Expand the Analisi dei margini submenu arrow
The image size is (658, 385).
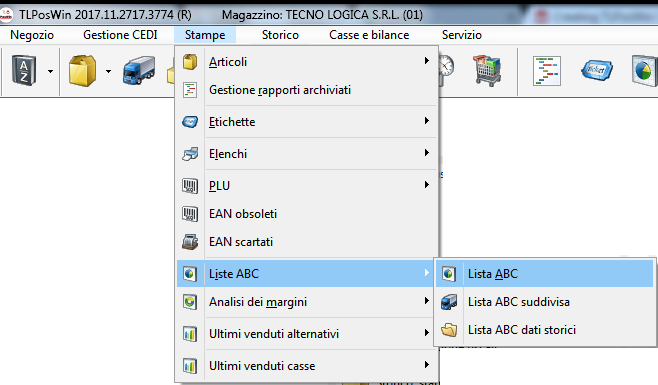[427, 301]
